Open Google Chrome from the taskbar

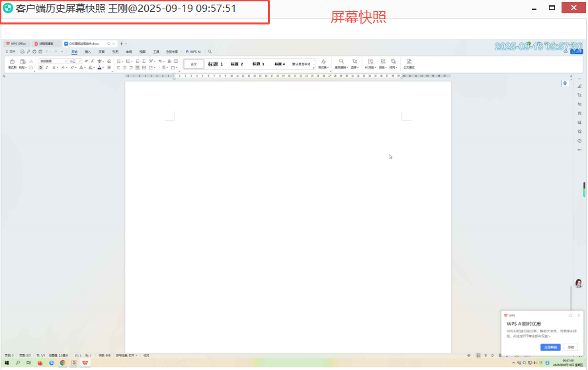[63, 363]
